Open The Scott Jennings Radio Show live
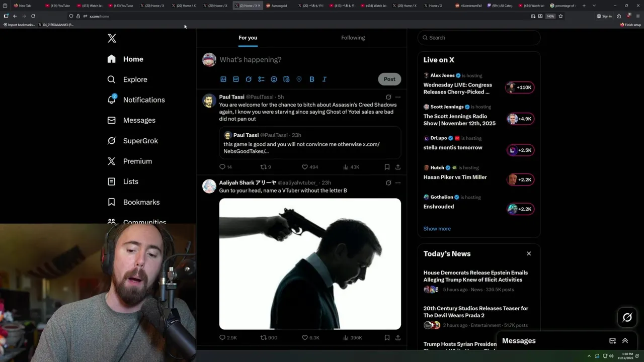Viewport: 644px width, 362px height. click(x=478, y=115)
